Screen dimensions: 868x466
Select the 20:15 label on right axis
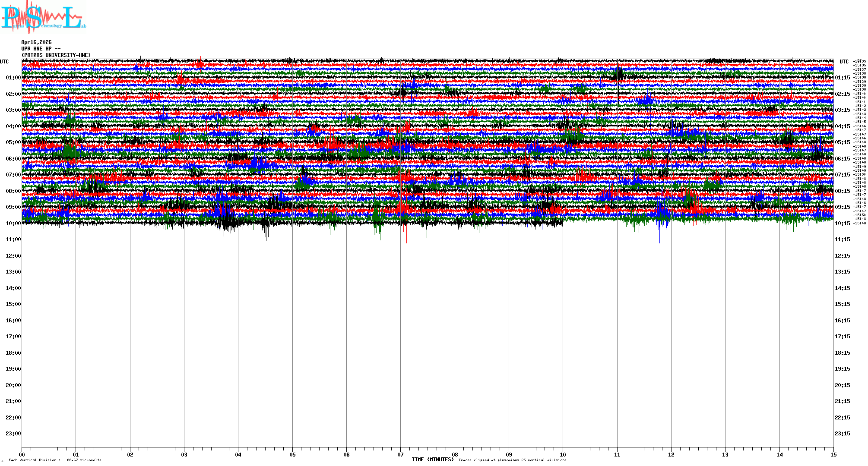[842, 385]
